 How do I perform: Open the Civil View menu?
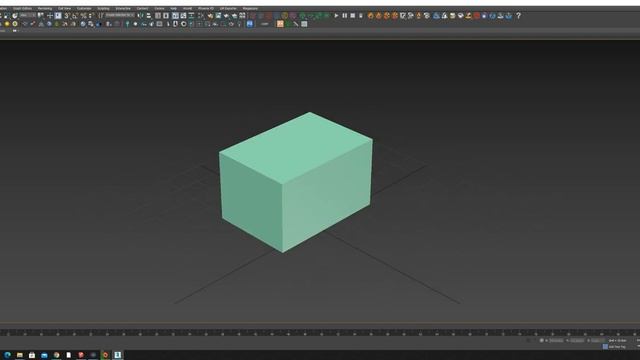pos(64,8)
